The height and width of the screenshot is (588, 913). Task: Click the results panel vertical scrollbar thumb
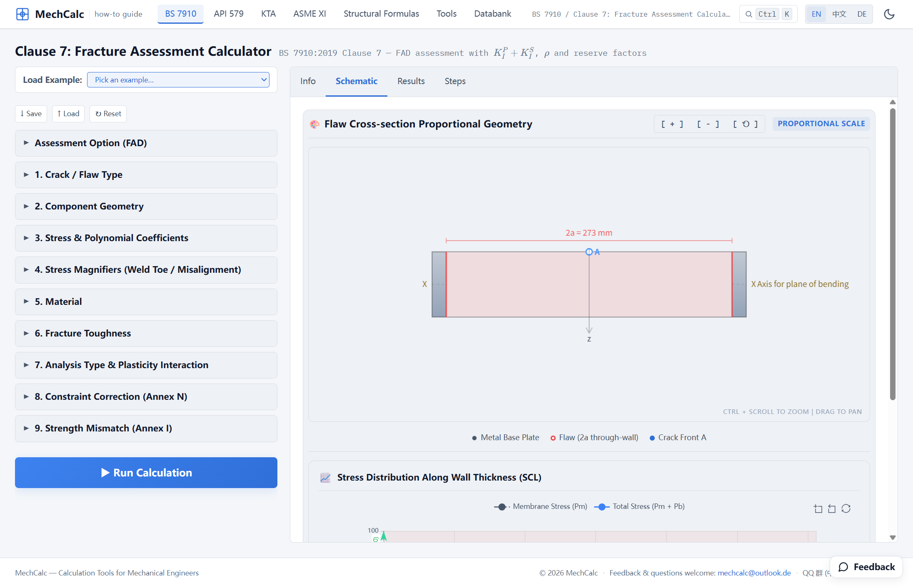(893, 254)
